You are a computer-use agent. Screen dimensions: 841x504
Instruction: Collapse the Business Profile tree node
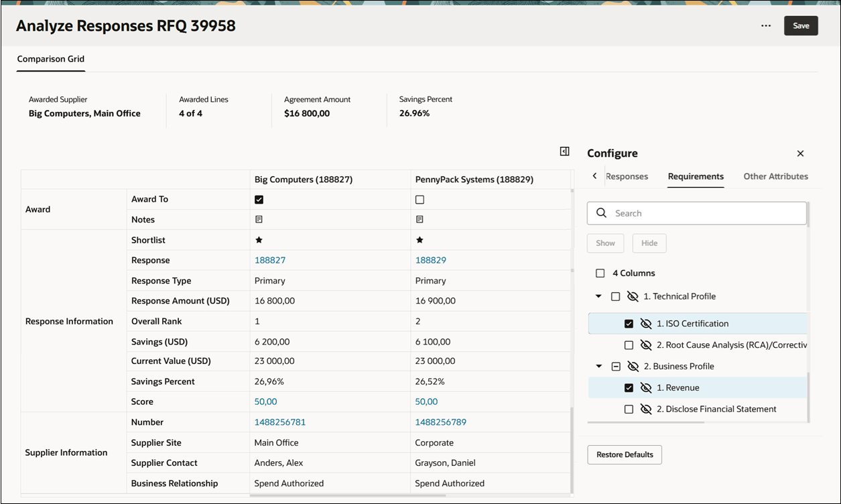click(x=598, y=367)
